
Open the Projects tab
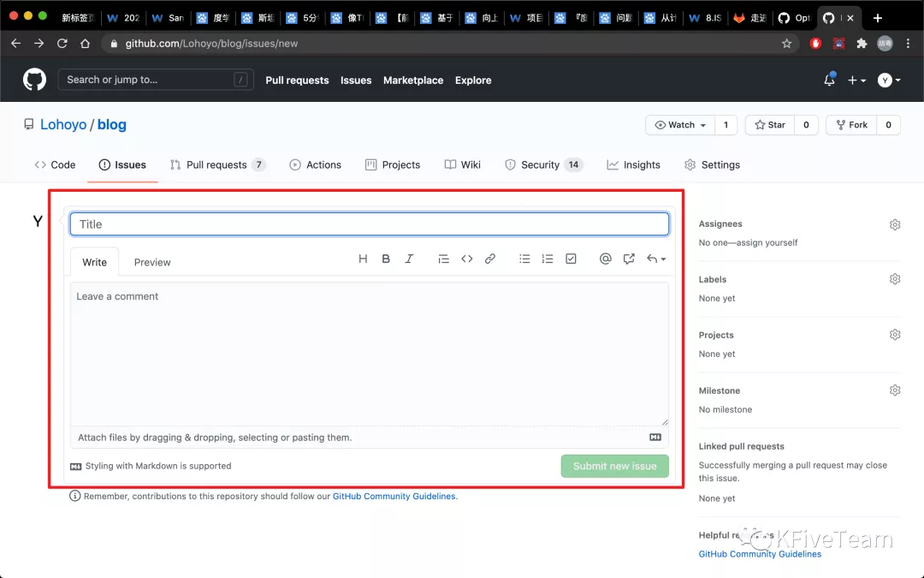click(x=393, y=165)
